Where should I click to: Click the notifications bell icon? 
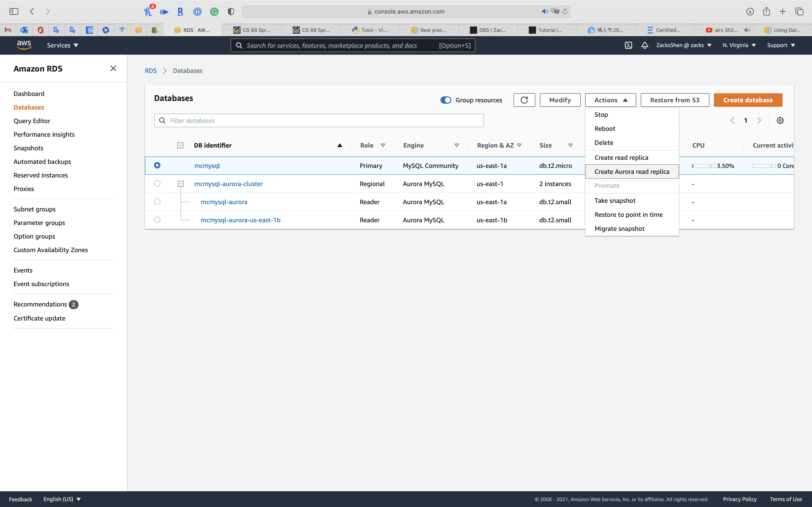(x=645, y=45)
